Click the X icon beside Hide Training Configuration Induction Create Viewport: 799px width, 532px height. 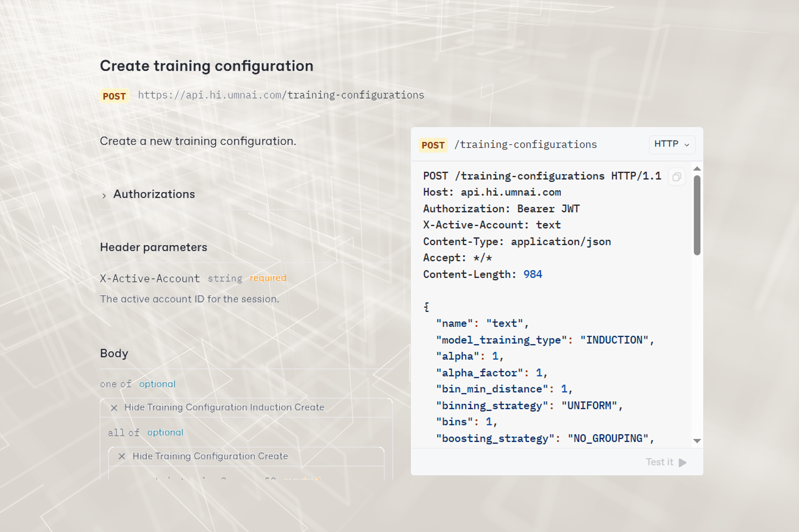(114, 407)
